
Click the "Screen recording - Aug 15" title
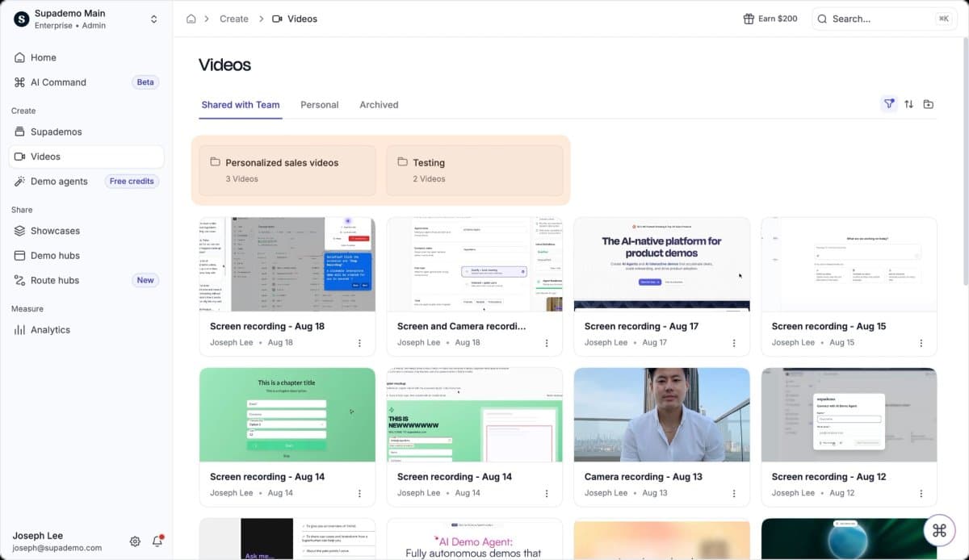828,326
